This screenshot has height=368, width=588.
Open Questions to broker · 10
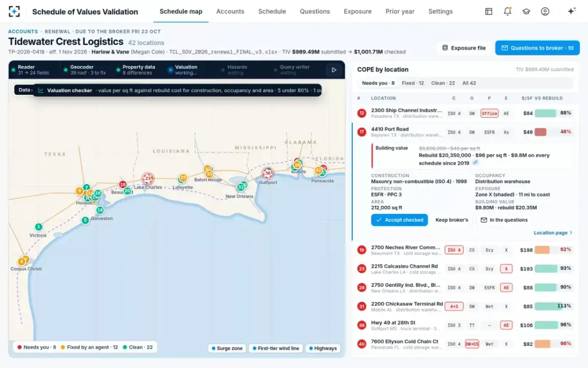(x=538, y=48)
